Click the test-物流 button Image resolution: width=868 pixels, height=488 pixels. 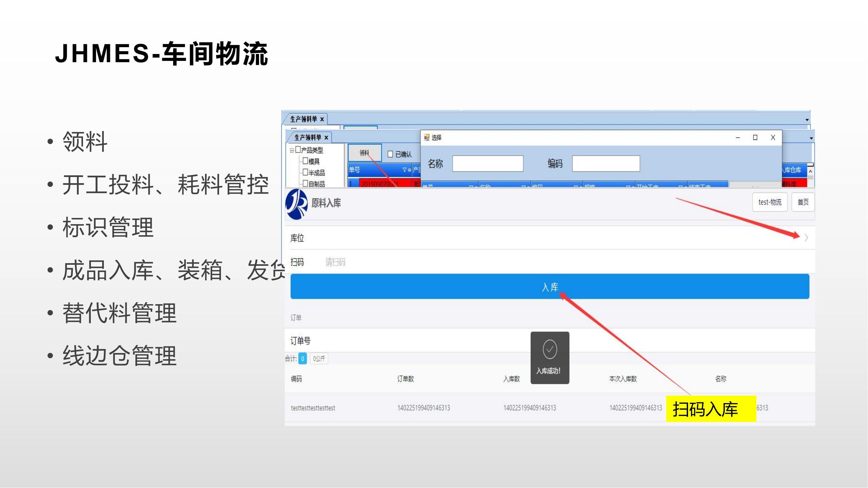[x=770, y=202]
